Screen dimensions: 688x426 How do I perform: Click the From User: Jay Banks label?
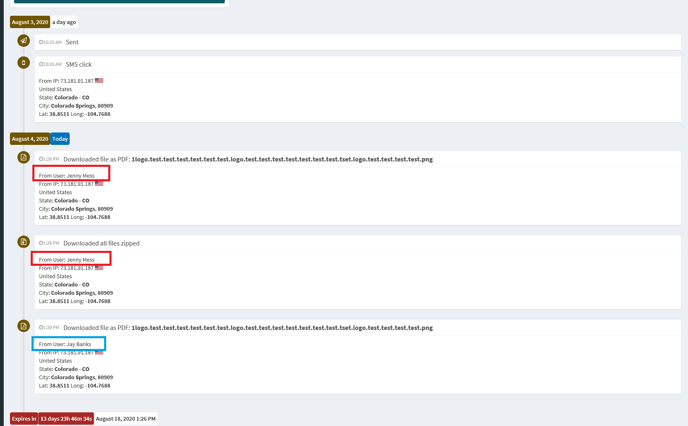tap(65, 344)
